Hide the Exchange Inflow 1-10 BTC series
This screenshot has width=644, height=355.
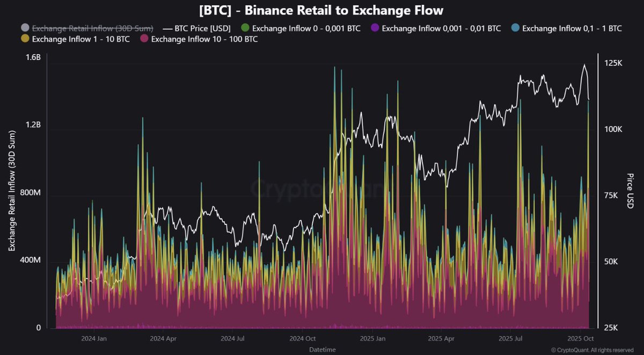pos(82,39)
